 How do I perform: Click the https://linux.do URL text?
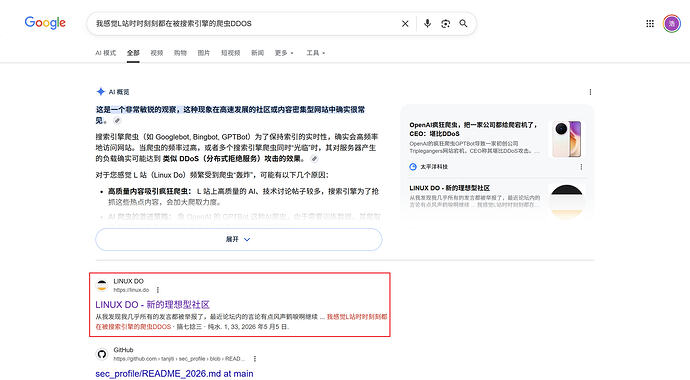[x=131, y=290]
